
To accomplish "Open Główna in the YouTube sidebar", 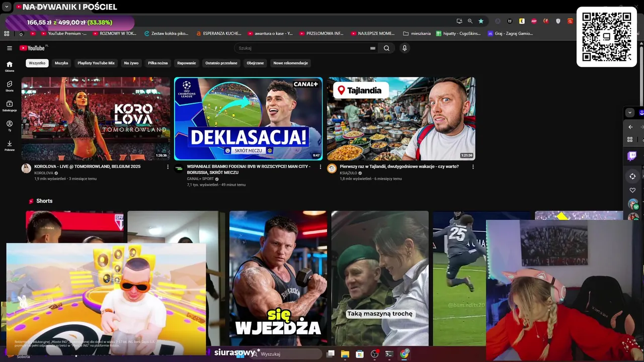I will (9, 66).
